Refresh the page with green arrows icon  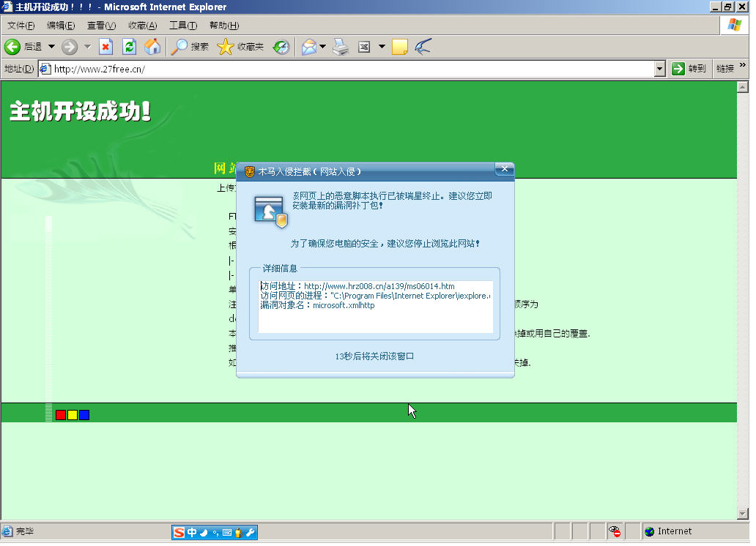pos(129,47)
